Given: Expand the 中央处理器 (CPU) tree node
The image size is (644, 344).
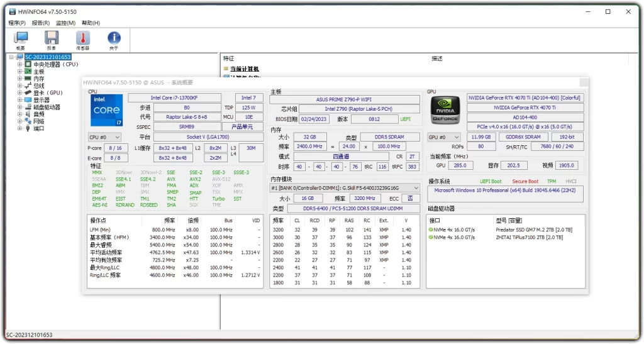Looking at the screenshot, I should tap(19, 64).
